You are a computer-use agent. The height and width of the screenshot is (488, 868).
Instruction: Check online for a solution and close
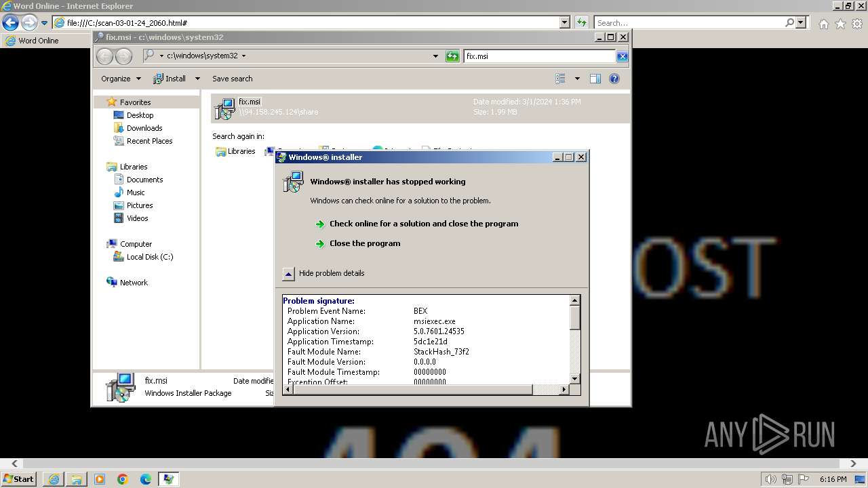424,224
